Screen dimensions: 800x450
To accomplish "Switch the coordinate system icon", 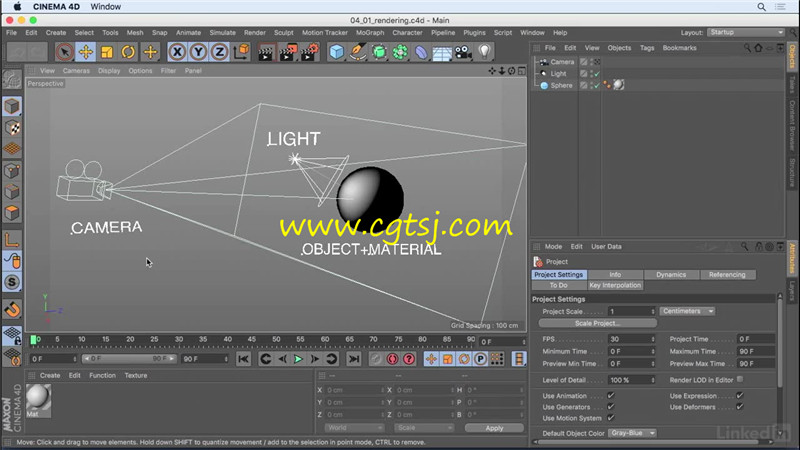I will (241, 52).
